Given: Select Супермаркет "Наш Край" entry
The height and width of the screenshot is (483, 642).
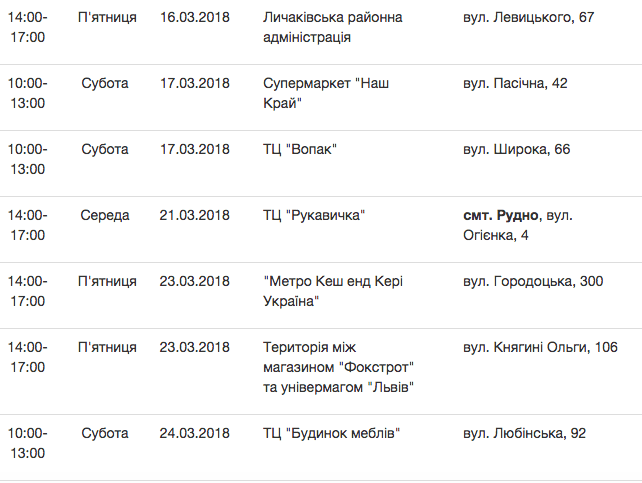Looking at the screenshot, I should (324, 93).
